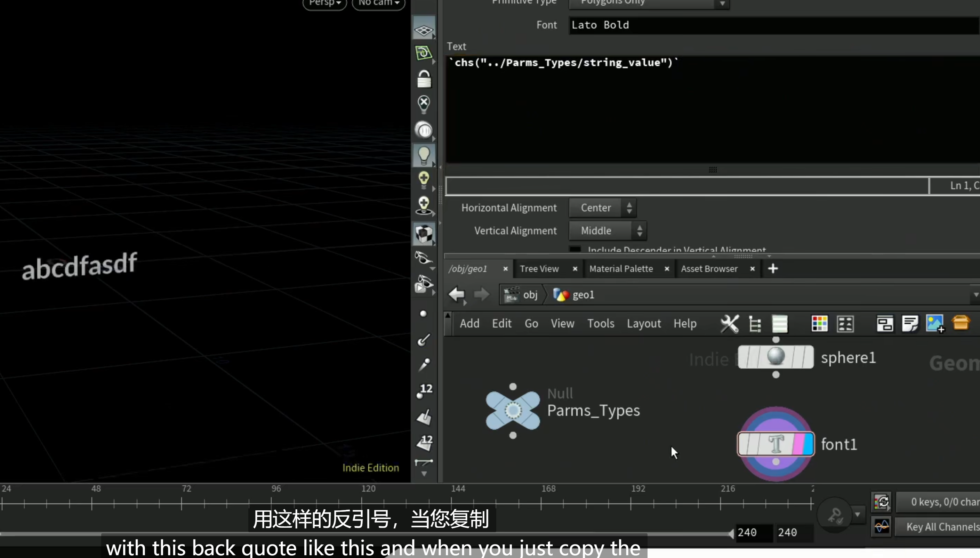
Task: Open the Vertical Alignment Middle dropdown
Action: pos(608,231)
